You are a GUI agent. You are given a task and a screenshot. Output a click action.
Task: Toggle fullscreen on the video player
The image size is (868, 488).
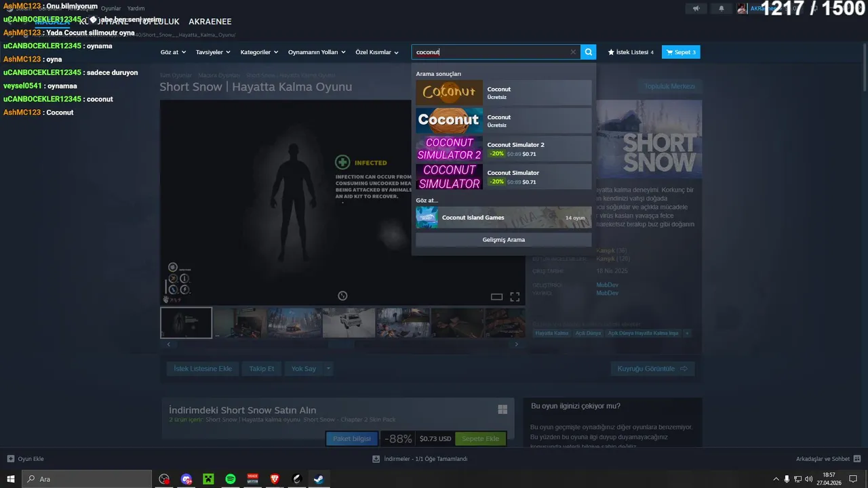tap(515, 296)
